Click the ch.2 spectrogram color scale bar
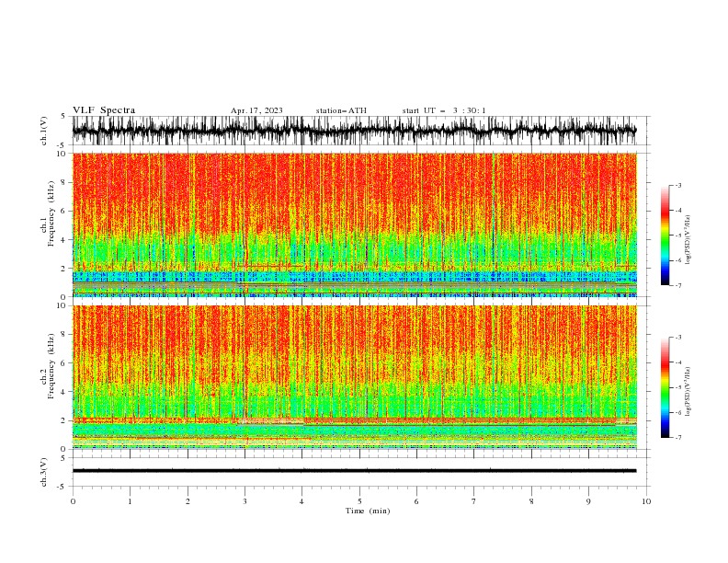Viewport: 728px width, 563px height. [665, 387]
